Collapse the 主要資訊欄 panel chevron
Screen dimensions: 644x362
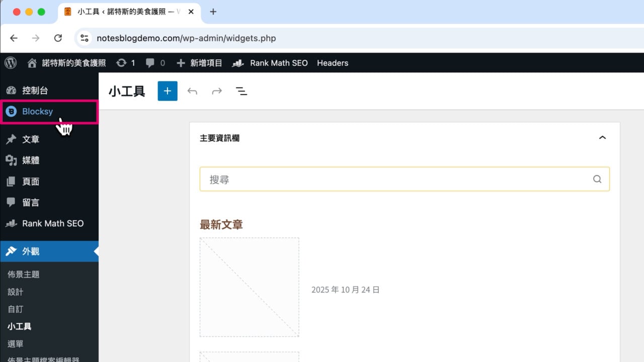pos(602,137)
